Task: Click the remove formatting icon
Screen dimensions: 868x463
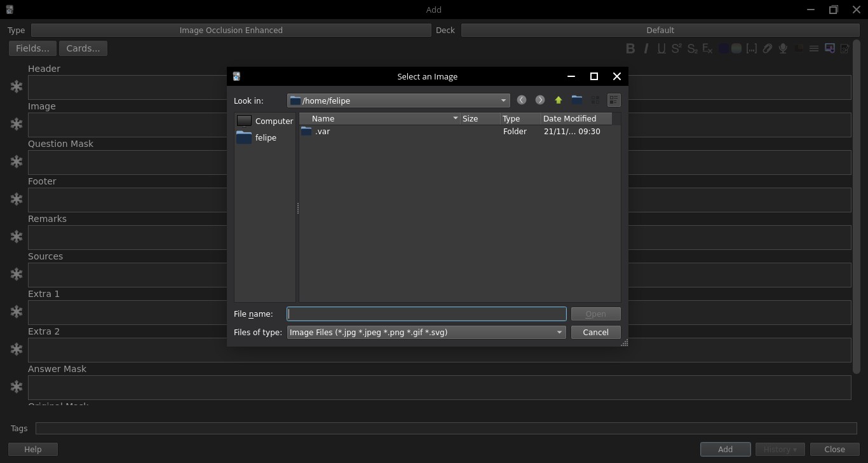Action: click(x=707, y=48)
